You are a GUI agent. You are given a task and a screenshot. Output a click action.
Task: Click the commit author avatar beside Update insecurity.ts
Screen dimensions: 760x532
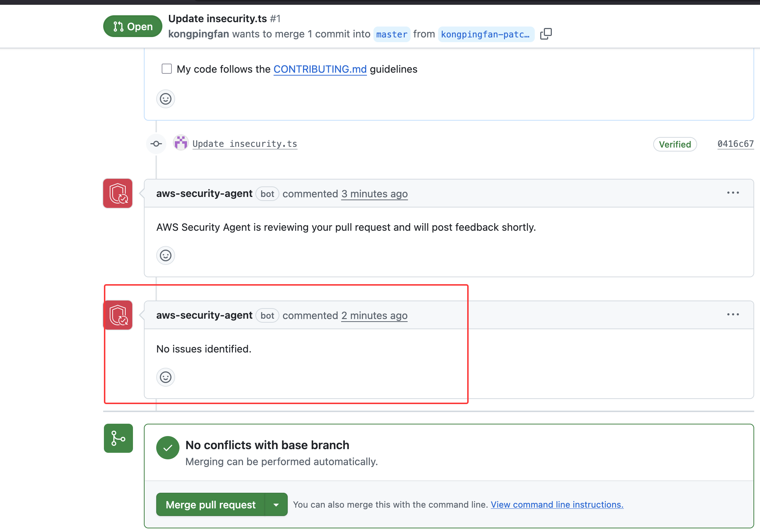click(181, 143)
